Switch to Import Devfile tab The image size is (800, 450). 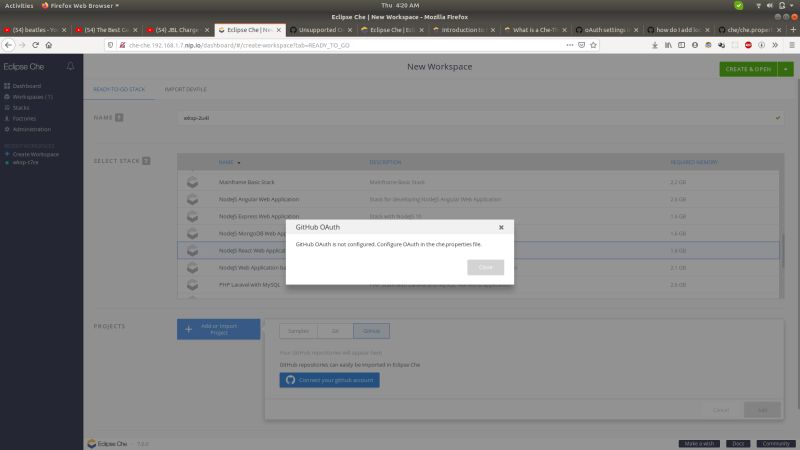click(185, 89)
